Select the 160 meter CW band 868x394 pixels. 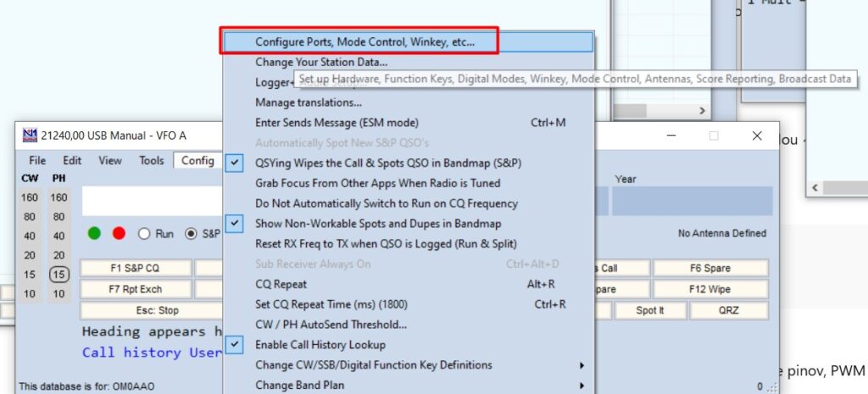point(30,197)
